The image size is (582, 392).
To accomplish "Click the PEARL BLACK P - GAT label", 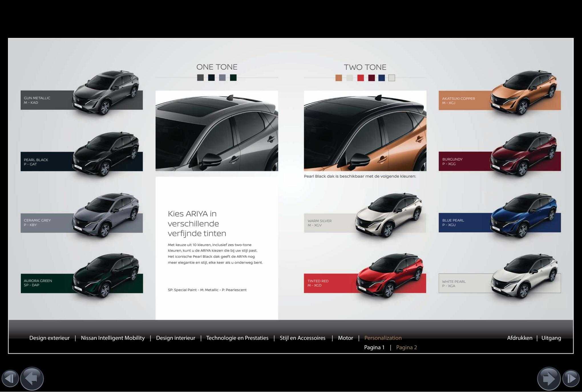I will 36,162.
